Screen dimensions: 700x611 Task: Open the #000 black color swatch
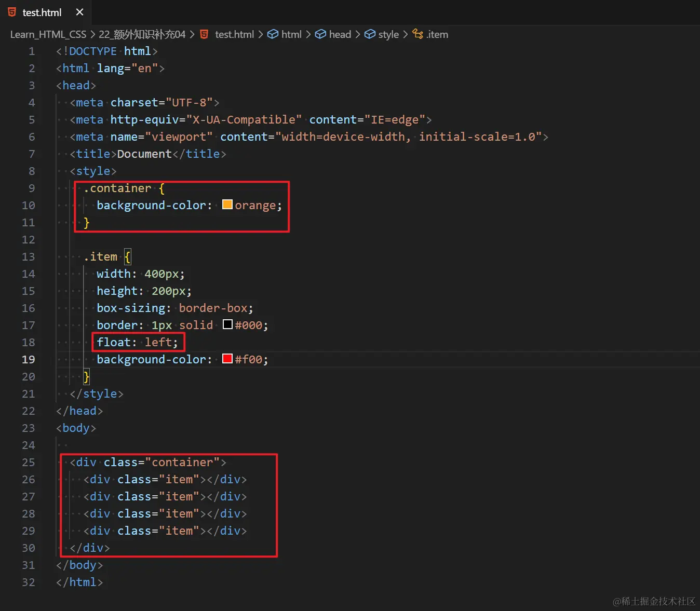[x=227, y=324]
